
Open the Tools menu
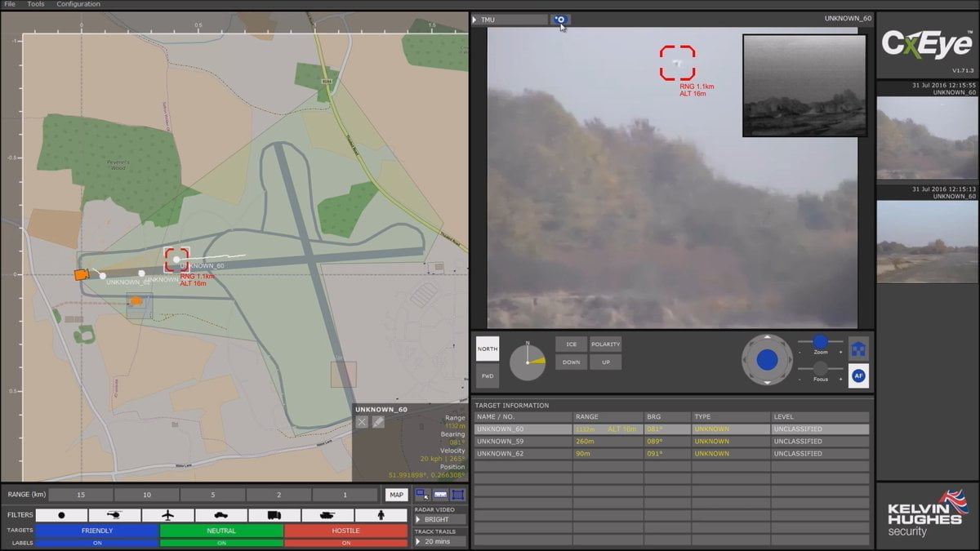34,4
